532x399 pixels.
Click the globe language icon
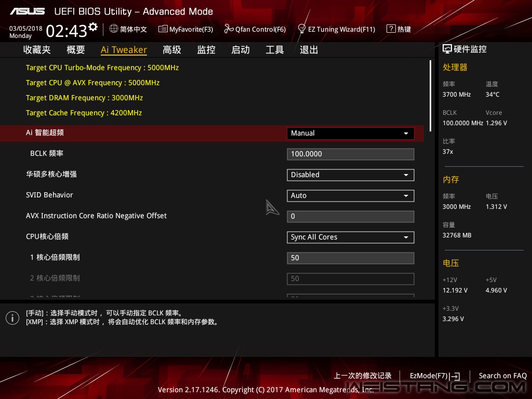(x=114, y=29)
